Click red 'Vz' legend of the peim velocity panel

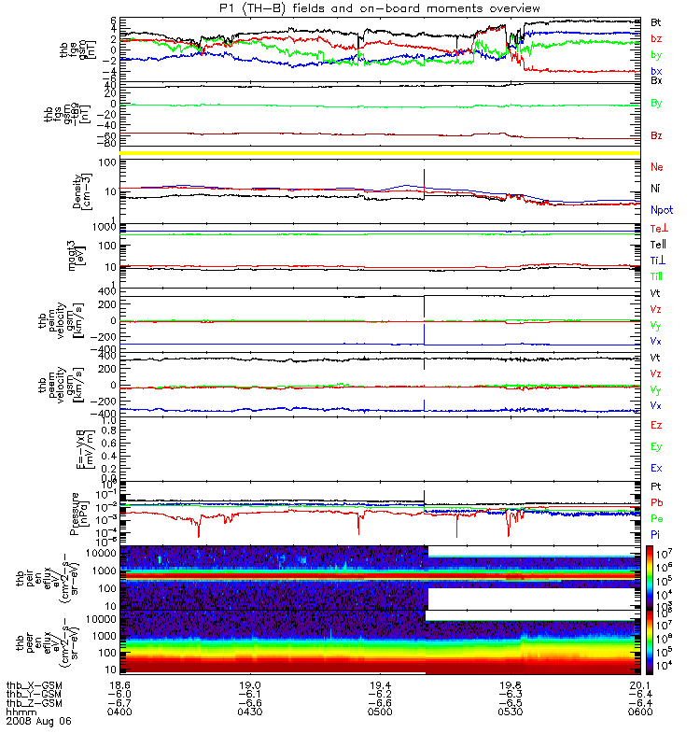point(656,310)
